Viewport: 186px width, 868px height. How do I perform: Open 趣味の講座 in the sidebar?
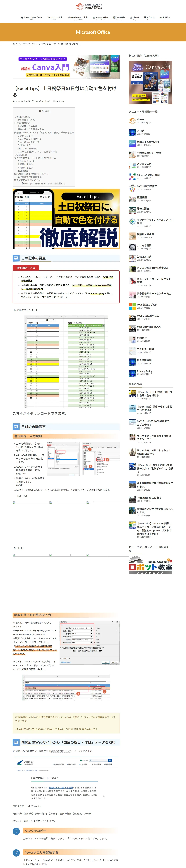tap(143, 209)
